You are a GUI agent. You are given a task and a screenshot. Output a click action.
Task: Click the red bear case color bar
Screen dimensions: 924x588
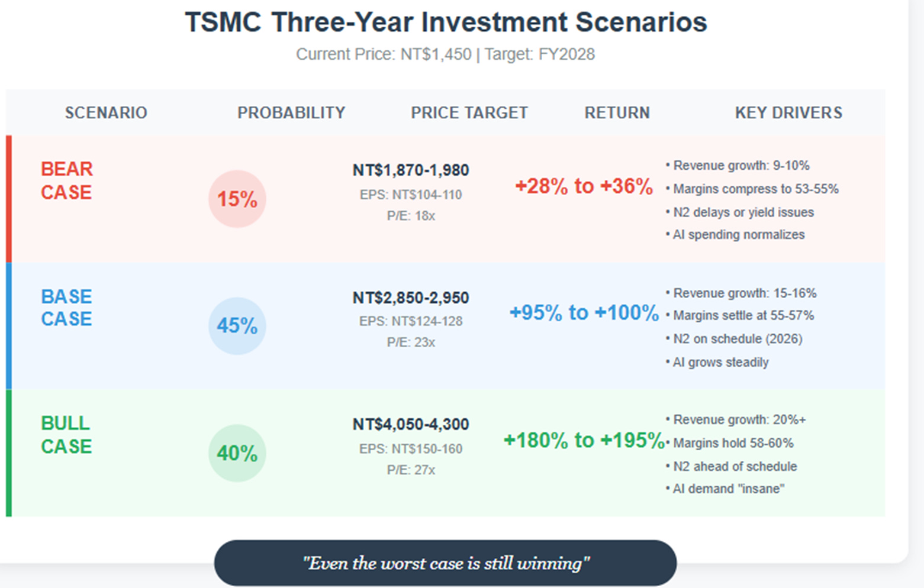(x=9, y=199)
